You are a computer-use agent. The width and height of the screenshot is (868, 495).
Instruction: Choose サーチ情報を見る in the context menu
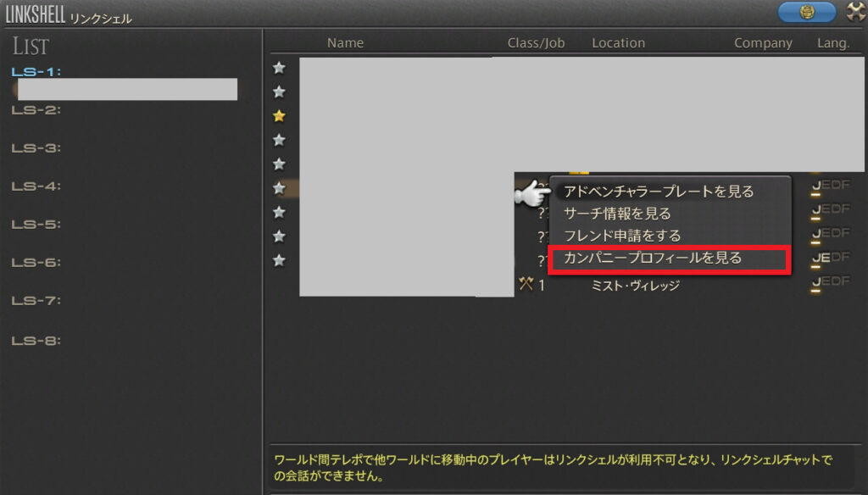(617, 214)
